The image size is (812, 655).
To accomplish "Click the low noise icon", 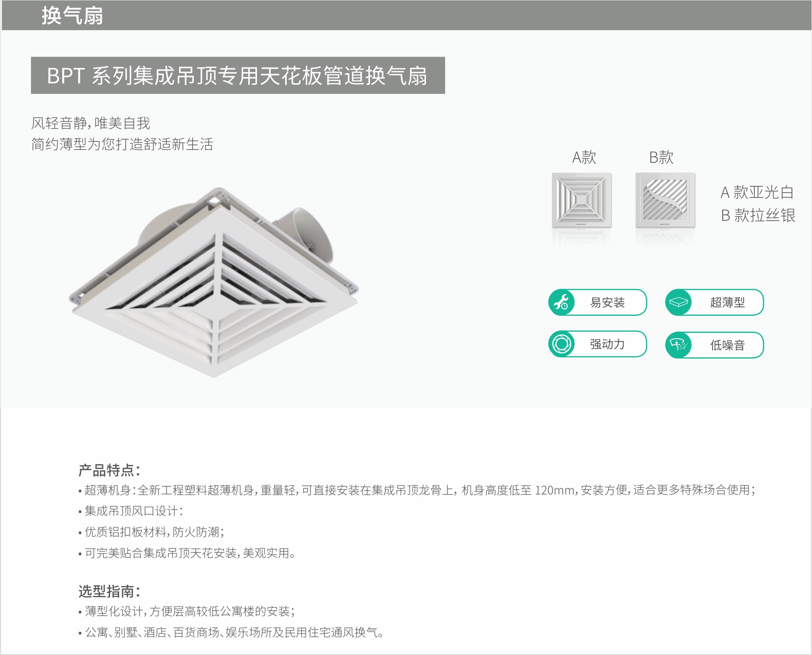I will pos(678,345).
